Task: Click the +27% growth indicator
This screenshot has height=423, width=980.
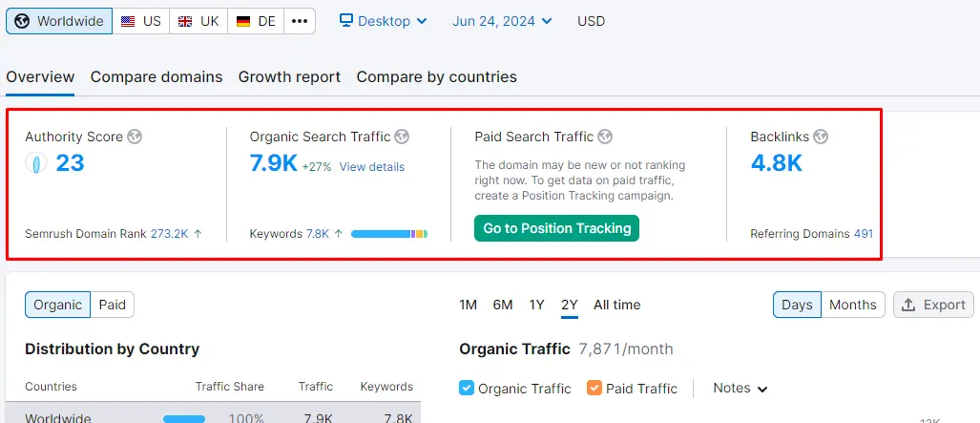Action: (317, 167)
